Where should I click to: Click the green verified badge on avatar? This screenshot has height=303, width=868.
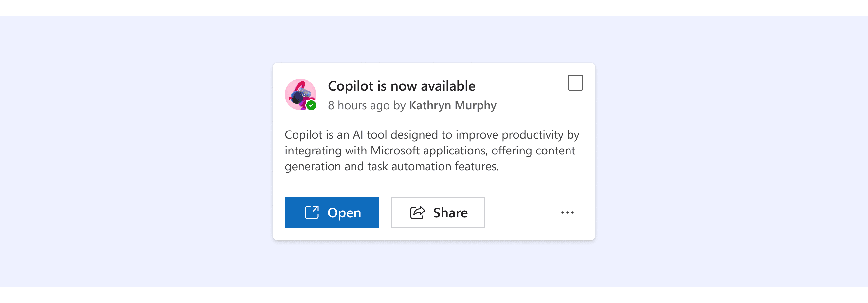311,106
